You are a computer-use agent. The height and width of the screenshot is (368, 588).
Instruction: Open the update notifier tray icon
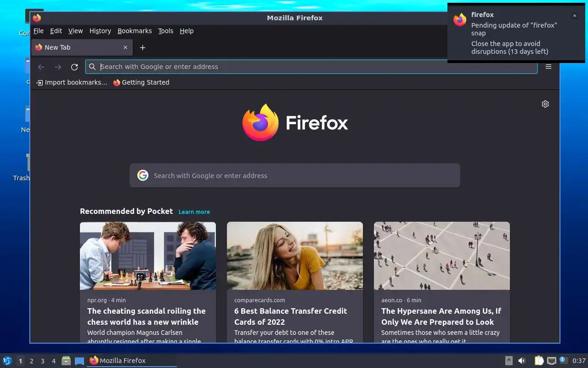coord(563,360)
